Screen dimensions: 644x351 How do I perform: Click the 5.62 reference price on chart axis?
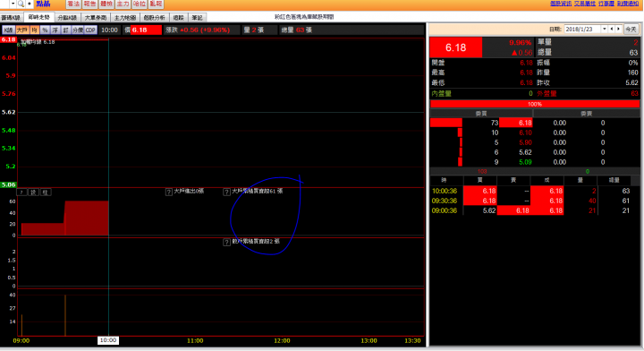[9, 112]
